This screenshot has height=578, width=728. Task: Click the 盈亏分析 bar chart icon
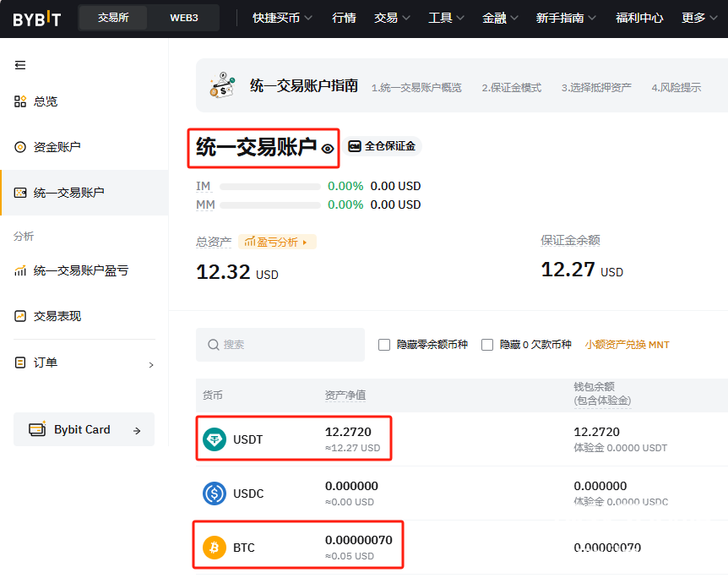pyautogui.click(x=250, y=242)
